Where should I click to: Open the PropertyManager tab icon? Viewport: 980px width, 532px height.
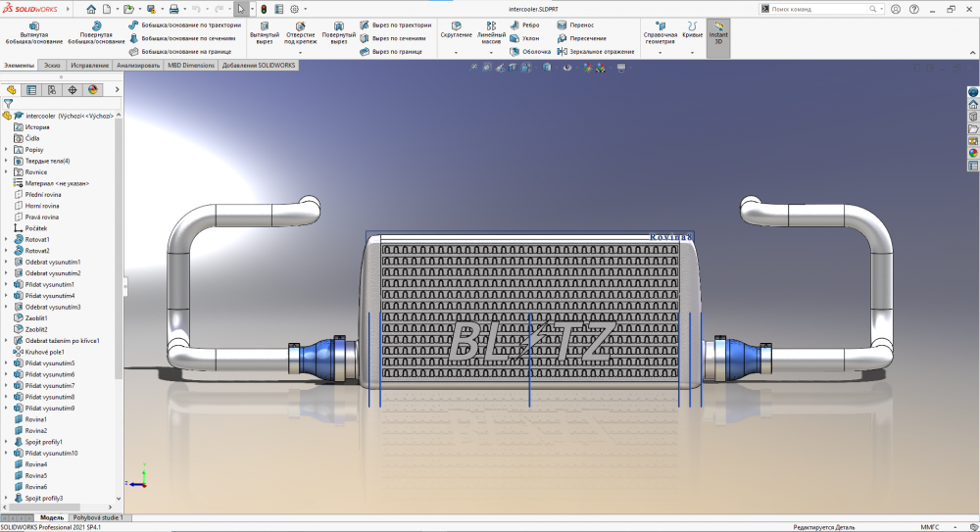(31, 89)
